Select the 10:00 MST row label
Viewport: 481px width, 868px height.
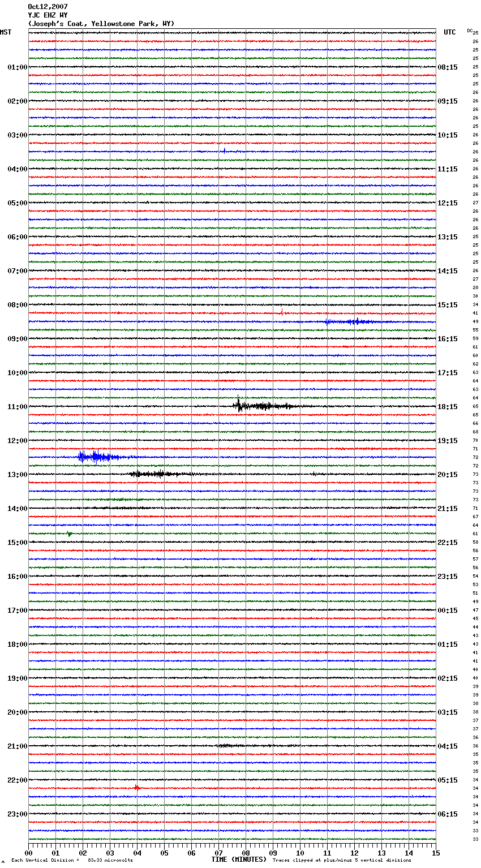pos(18,373)
